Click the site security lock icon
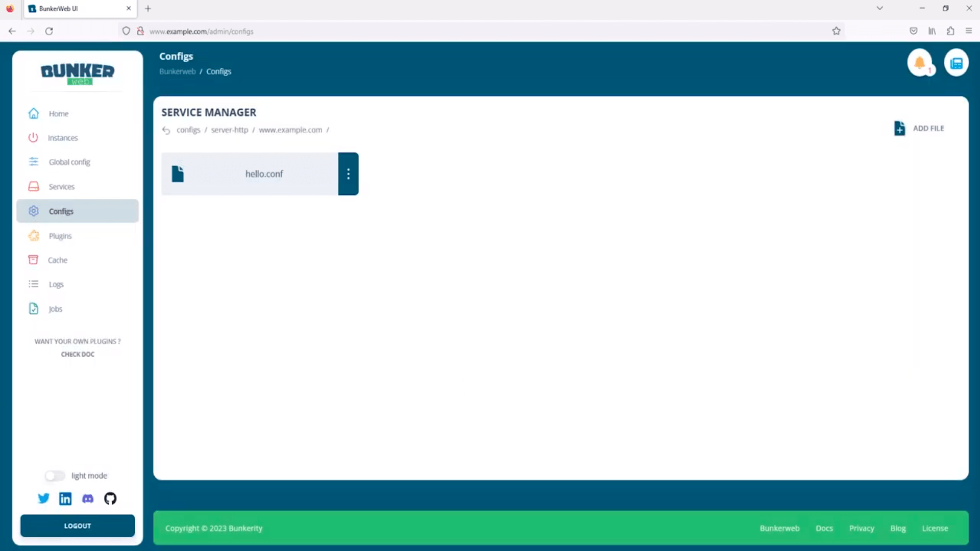Viewport: 980px width, 551px height. click(140, 31)
